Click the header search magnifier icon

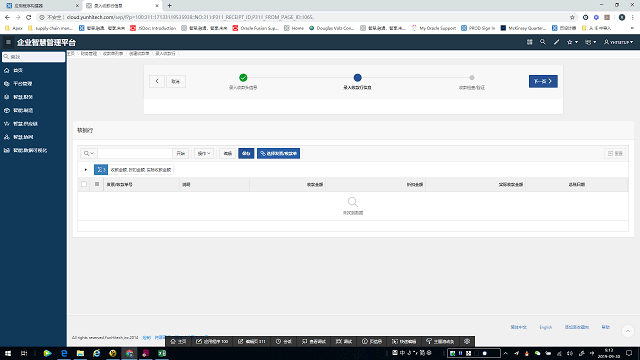(542, 42)
